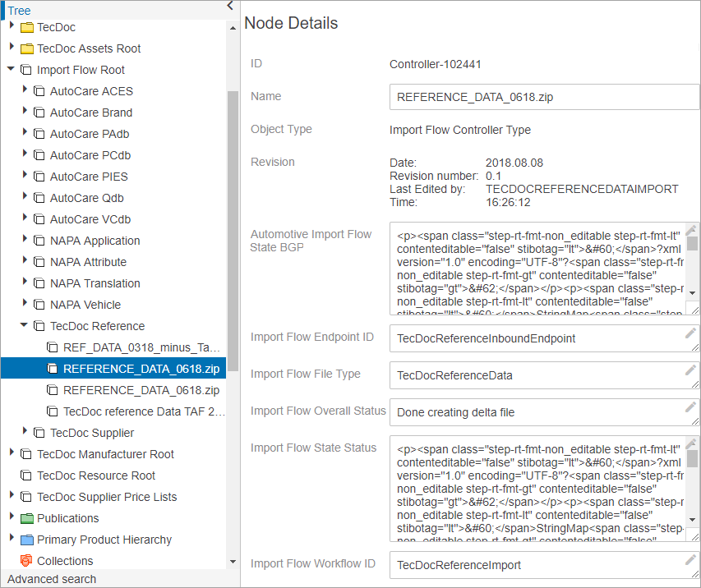Select TecDoc reference Data TAF 2 node
This screenshot has height=588, width=701.
144,412
